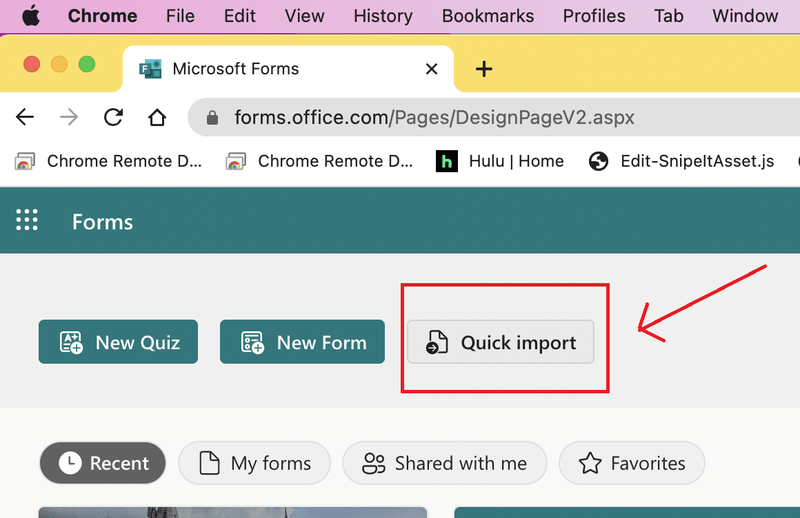Open the Hulu | Home bookmark
The image size is (800, 518).
pos(500,161)
